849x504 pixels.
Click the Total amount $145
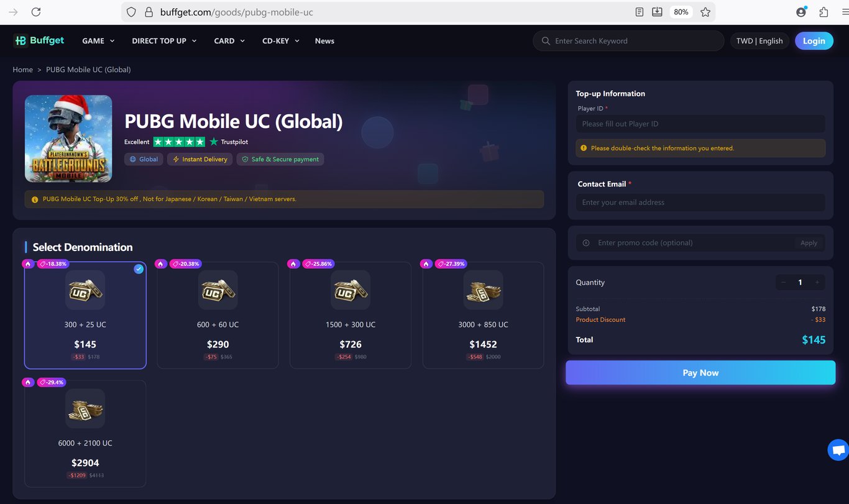tap(814, 340)
